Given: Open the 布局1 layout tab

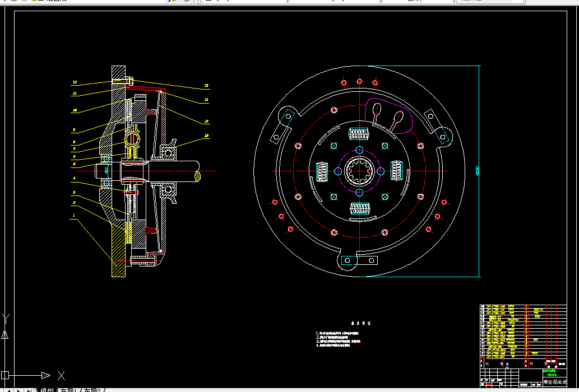Looking at the screenshot, I should [x=68, y=390].
